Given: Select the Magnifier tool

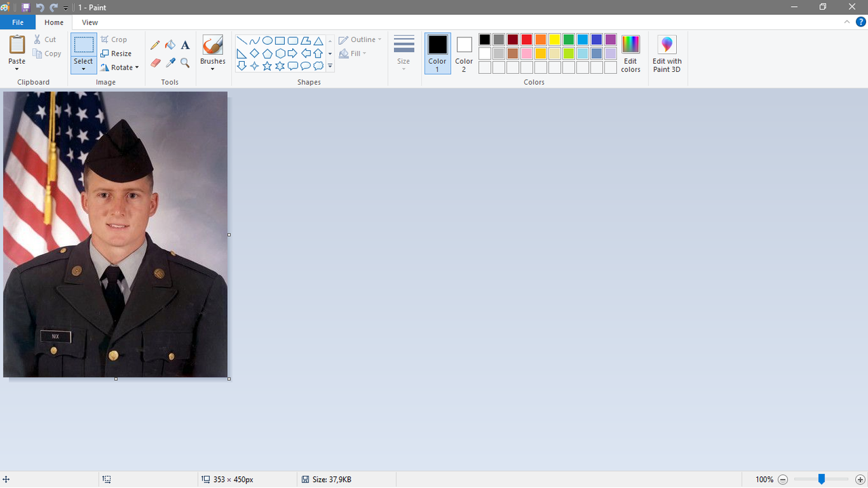Looking at the screenshot, I should [x=185, y=63].
